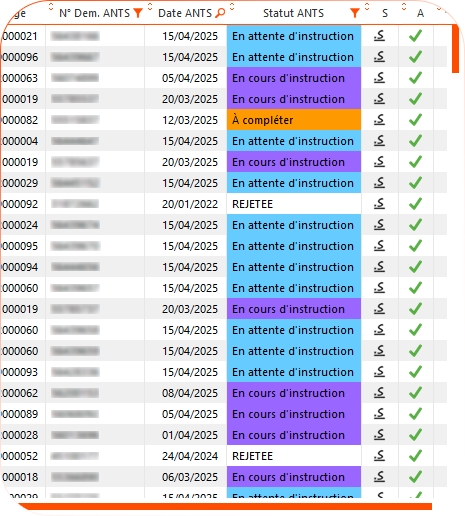Sort by the N° Dem. ANTS column header
Screen dimensions: 465x516
(x=94, y=13)
